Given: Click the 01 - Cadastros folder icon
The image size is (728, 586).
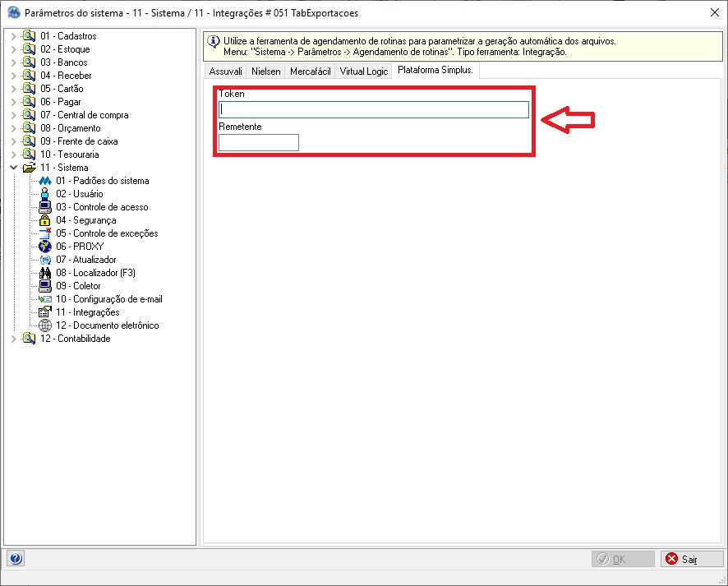Looking at the screenshot, I should 29,36.
